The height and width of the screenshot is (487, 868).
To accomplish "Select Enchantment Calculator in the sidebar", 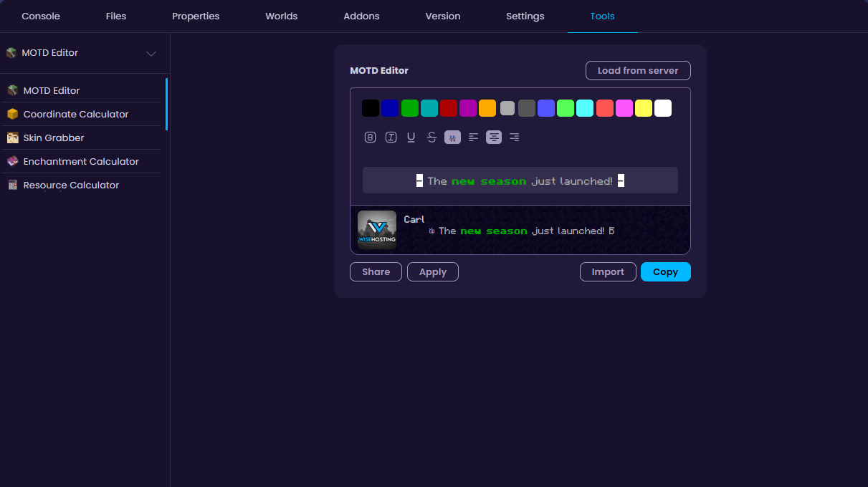I will pos(81,161).
